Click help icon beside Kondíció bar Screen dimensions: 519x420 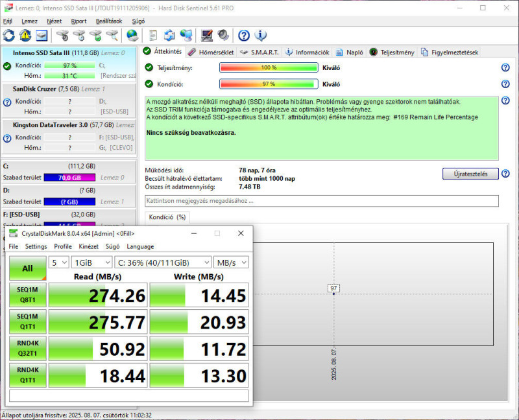tap(505, 84)
